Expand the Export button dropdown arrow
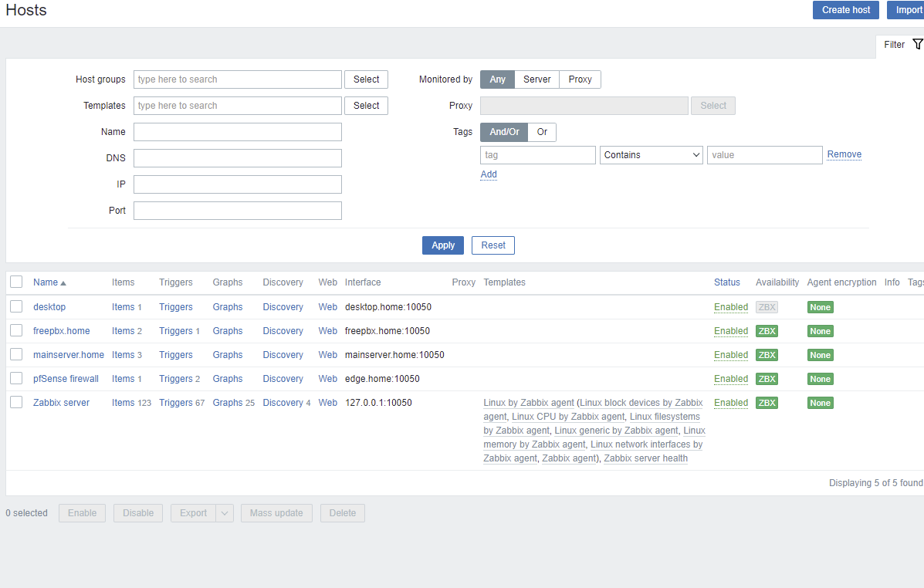Viewport: 924px width, 588px height. pos(225,513)
